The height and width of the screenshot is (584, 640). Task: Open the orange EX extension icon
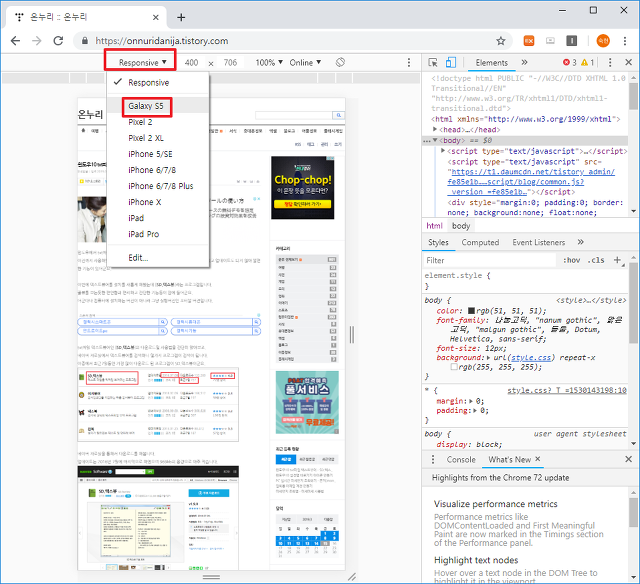pos(529,40)
